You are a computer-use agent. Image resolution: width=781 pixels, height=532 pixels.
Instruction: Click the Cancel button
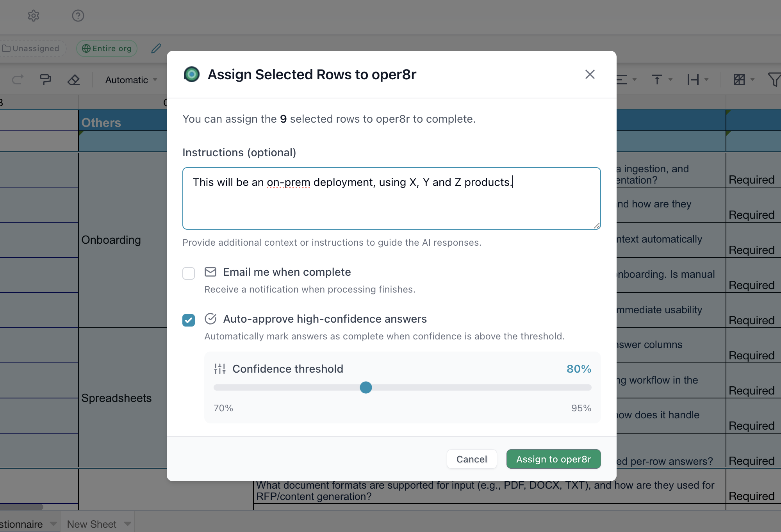[472, 459]
